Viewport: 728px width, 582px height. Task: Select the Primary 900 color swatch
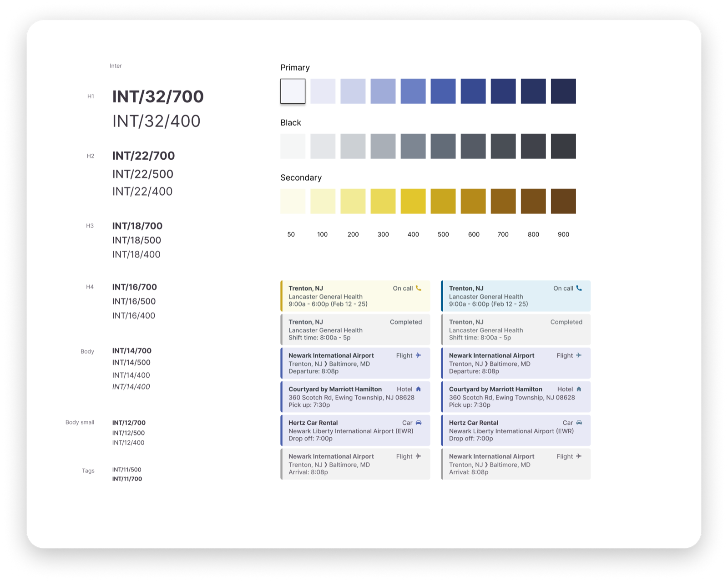click(x=563, y=91)
